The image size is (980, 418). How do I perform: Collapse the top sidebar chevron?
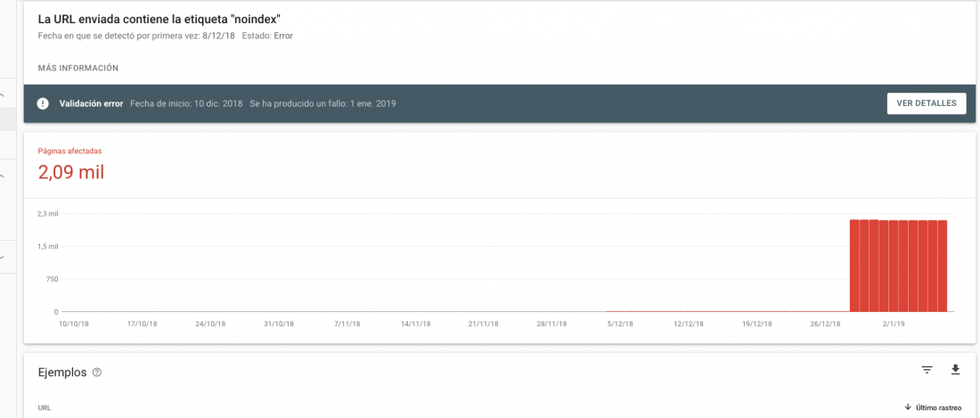click(3, 95)
